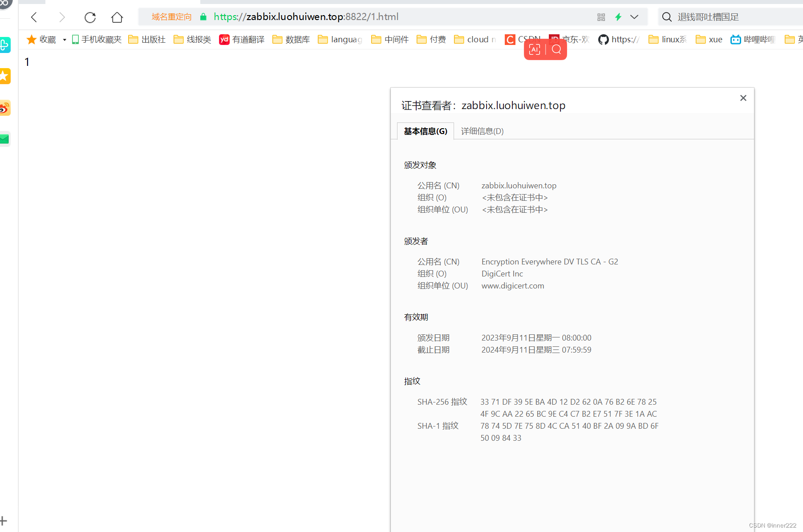Open 手机收藏夹 bookmark

tap(97, 40)
